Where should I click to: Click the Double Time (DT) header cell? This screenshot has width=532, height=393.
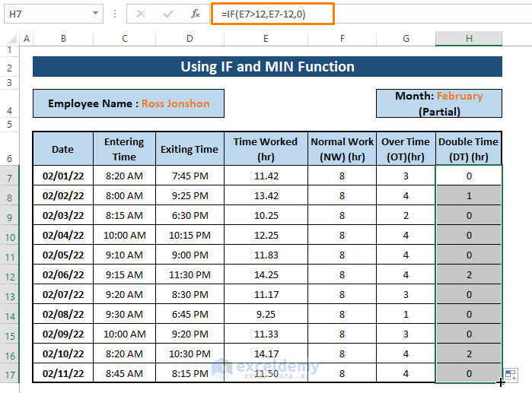click(469, 149)
